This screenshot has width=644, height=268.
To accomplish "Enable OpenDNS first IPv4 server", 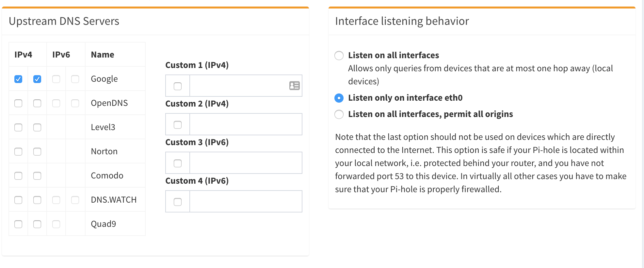I will 18,103.
